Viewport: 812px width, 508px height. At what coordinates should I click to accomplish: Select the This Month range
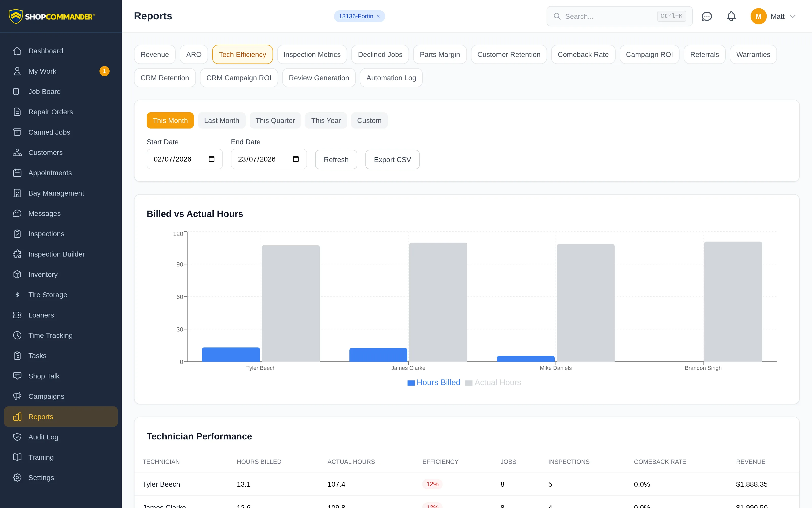click(170, 120)
